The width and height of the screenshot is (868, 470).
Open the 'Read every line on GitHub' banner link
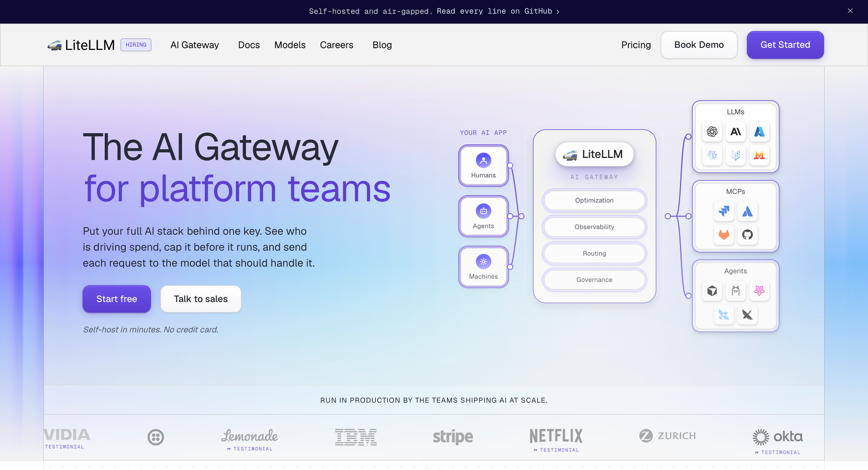[x=498, y=11]
